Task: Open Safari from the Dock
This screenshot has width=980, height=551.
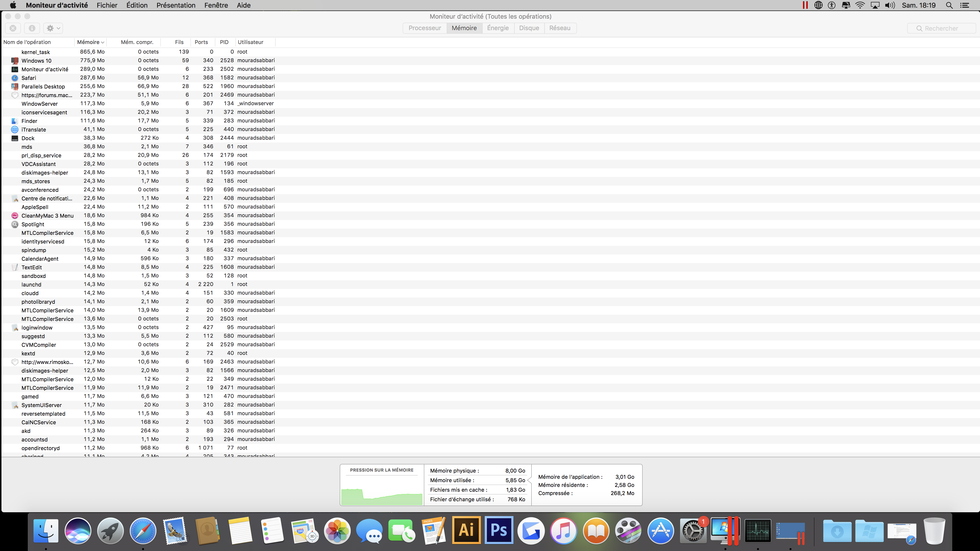Action: click(x=143, y=530)
